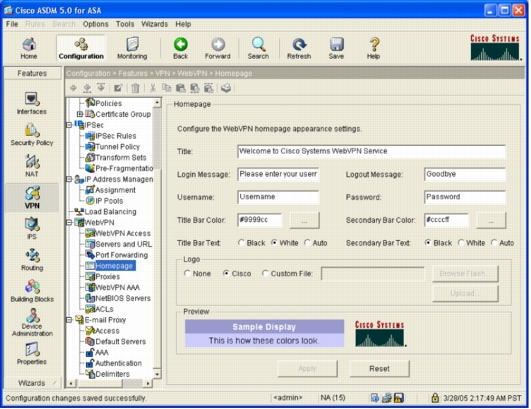This screenshot has height=409, width=531.
Task: Click the Title input field
Action: 371,151
